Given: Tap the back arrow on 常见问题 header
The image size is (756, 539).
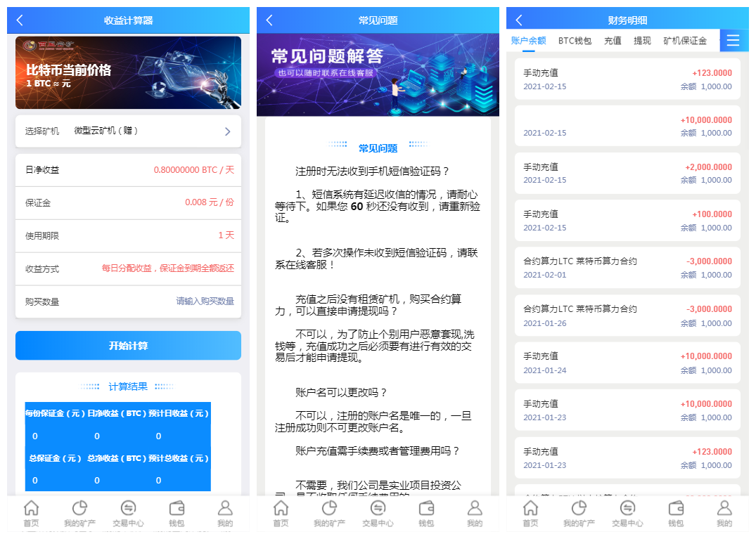Looking at the screenshot, I should (269, 20).
